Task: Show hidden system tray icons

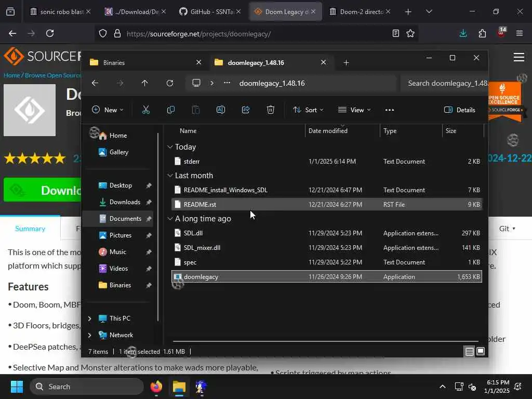Action: coord(443,387)
